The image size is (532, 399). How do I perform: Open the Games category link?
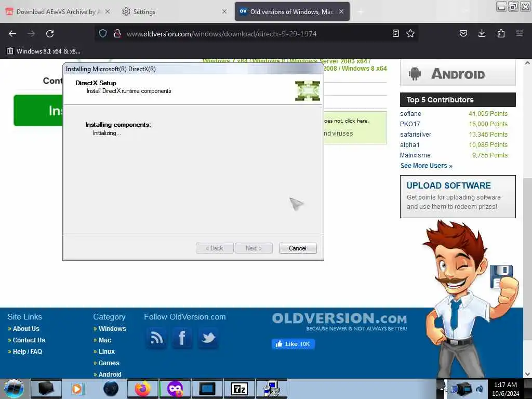[x=109, y=363]
